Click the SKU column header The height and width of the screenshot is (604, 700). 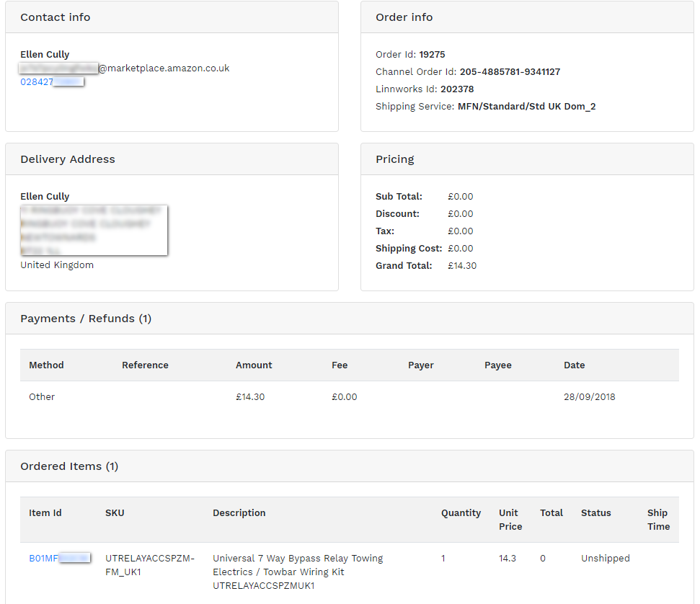(115, 513)
